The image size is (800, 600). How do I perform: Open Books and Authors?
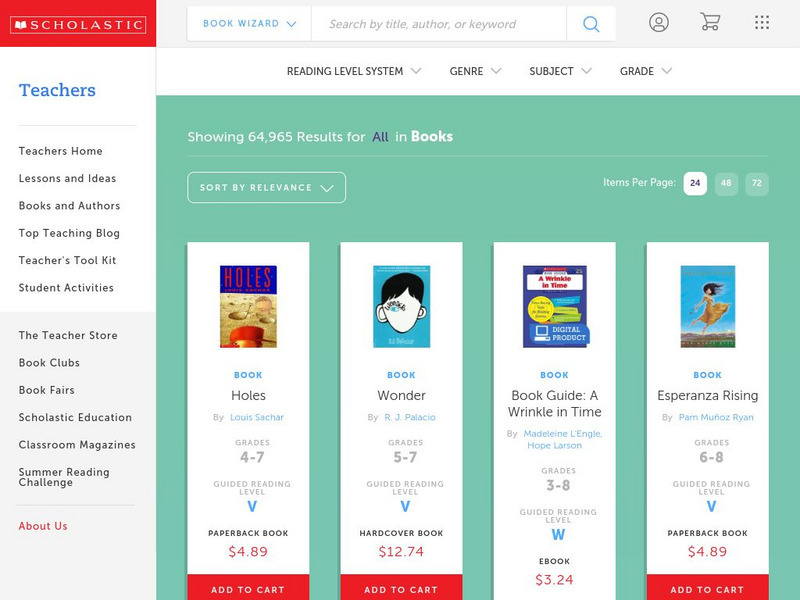pos(69,206)
